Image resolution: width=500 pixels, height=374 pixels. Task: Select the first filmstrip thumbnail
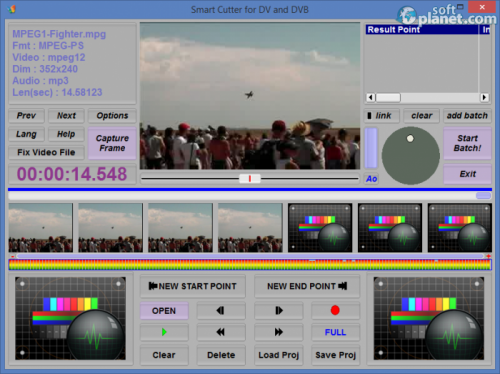pyautogui.click(x=41, y=228)
